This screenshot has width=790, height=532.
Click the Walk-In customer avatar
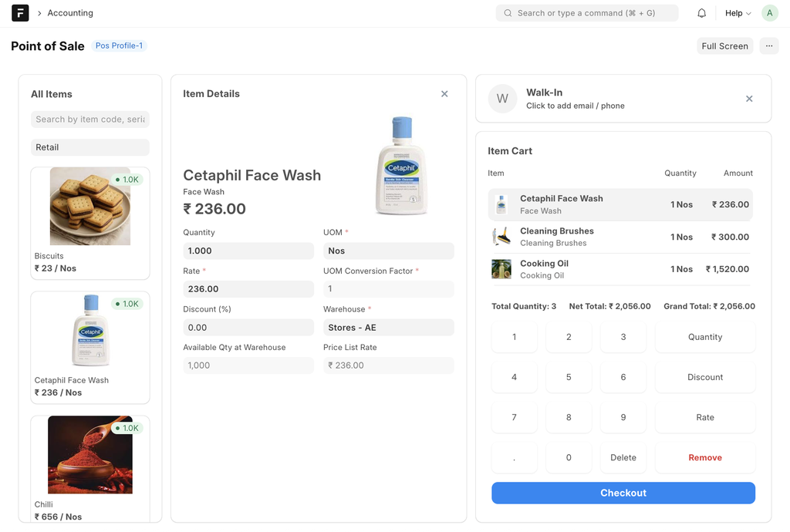(502, 99)
